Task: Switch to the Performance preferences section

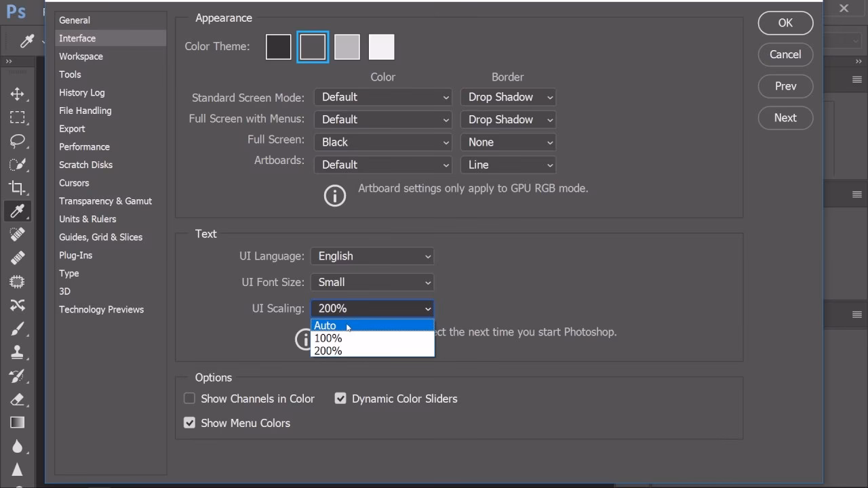Action: point(84,146)
